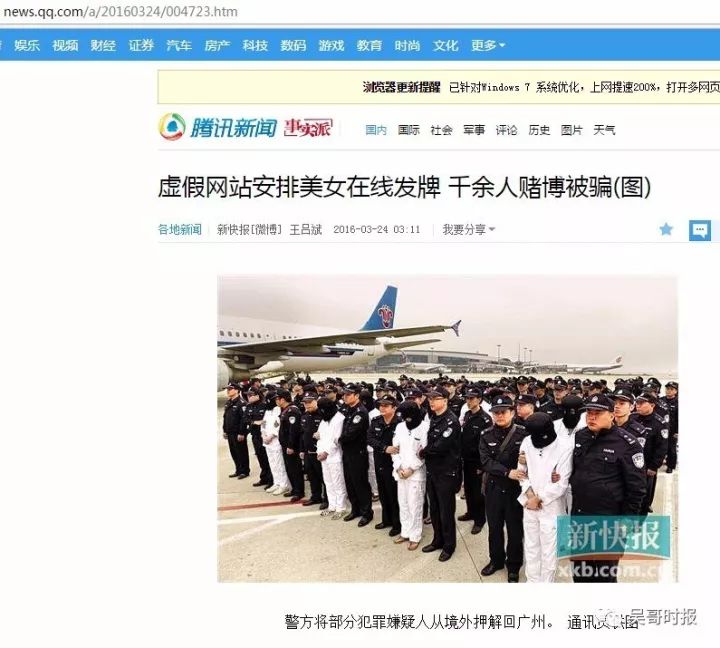The height and width of the screenshot is (648, 720).
Task: Open the 财经 channel
Action: [x=103, y=45]
